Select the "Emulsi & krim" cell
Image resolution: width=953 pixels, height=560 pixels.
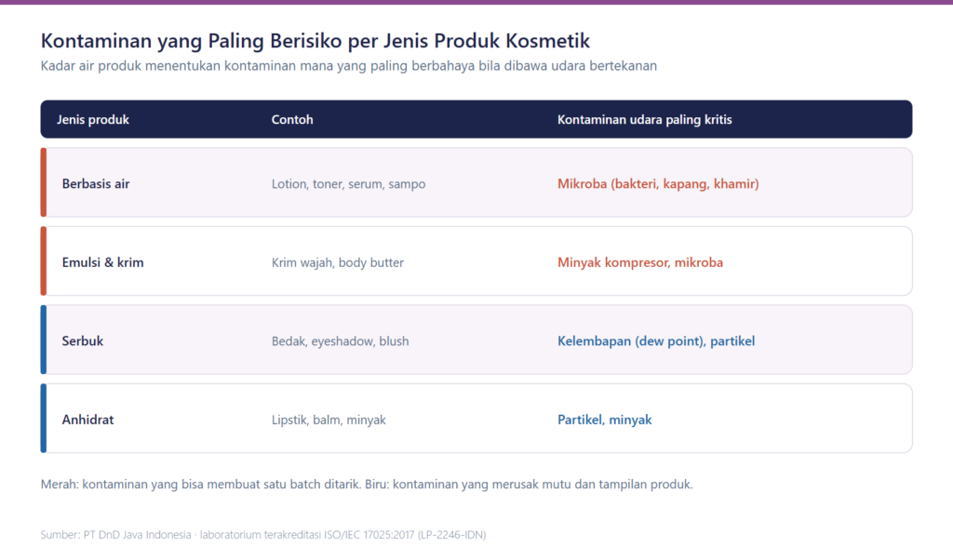click(x=102, y=262)
